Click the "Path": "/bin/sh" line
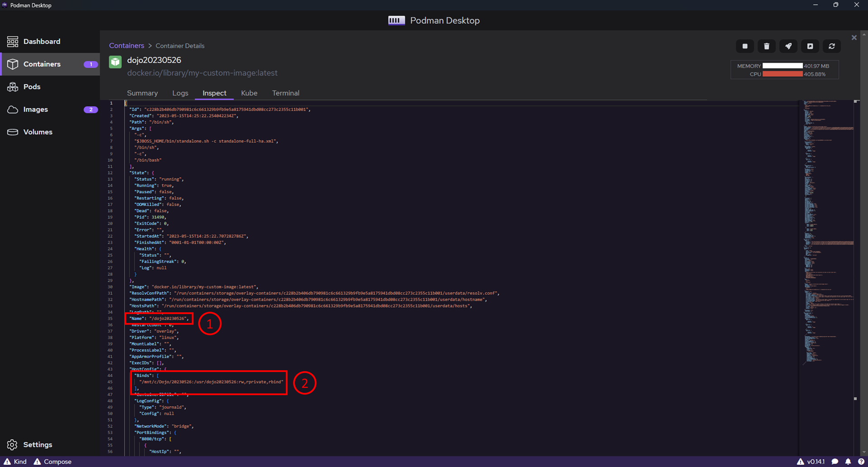The width and height of the screenshot is (868, 467). 151,122
